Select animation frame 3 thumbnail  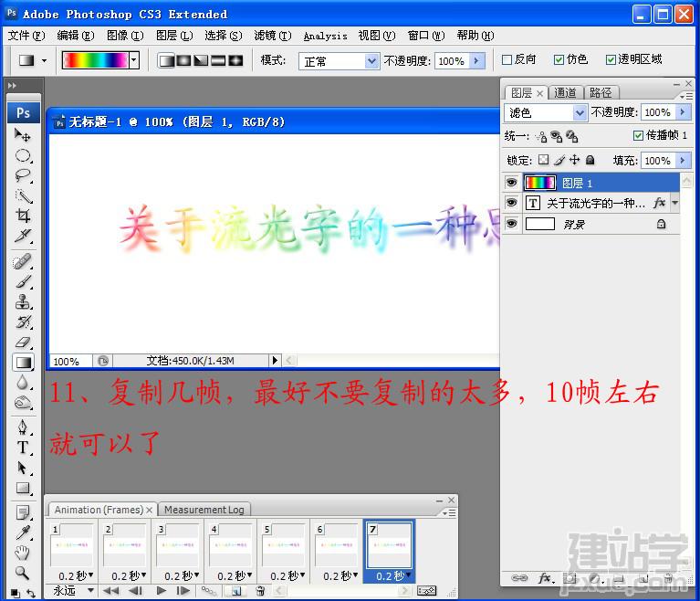point(177,544)
